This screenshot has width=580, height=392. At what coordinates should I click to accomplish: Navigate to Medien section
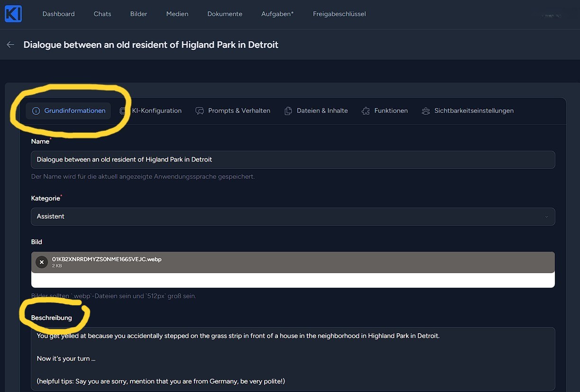tap(177, 14)
